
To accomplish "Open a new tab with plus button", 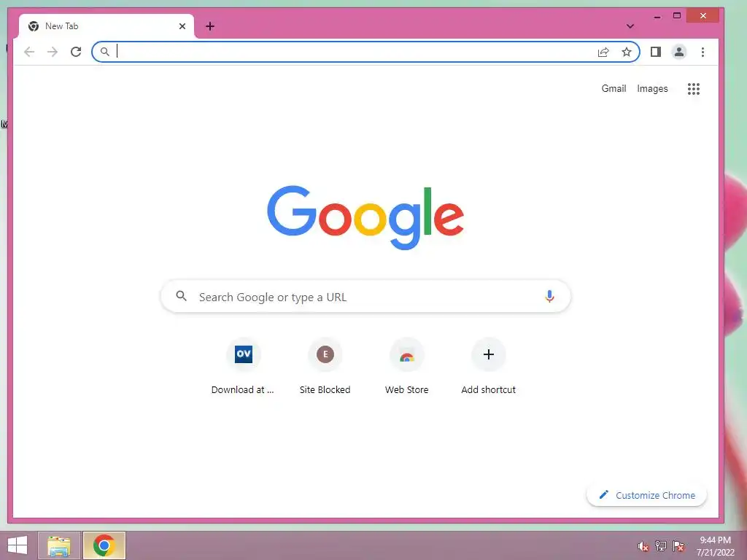I will tap(210, 26).
